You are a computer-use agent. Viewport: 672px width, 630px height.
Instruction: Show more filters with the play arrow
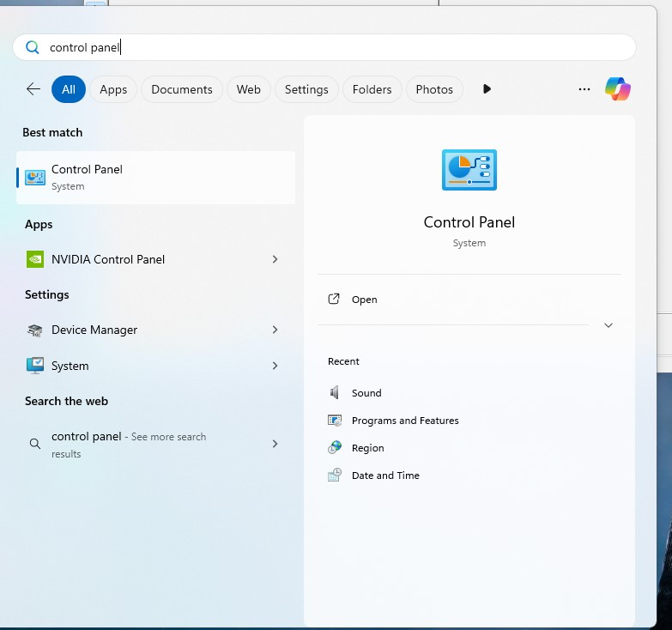(487, 89)
